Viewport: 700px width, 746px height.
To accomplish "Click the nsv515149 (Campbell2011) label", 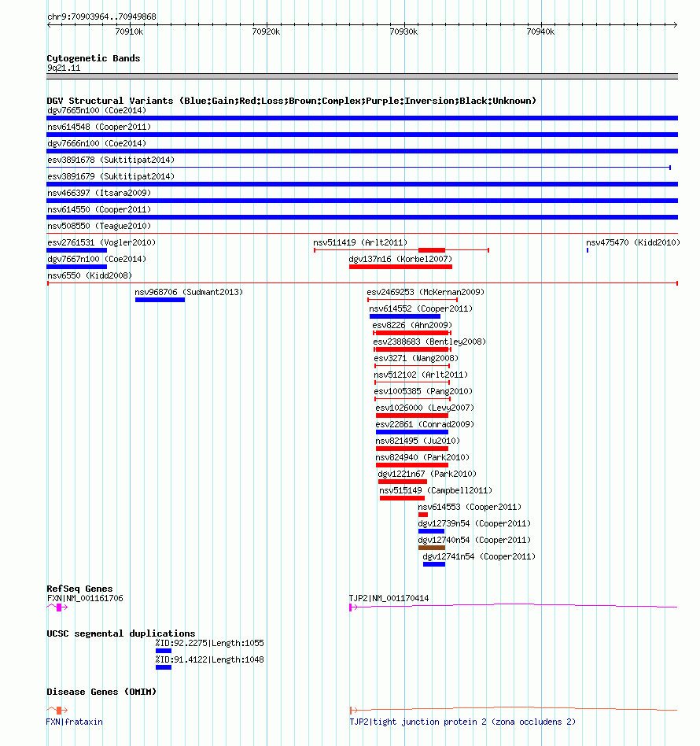I will (436, 490).
